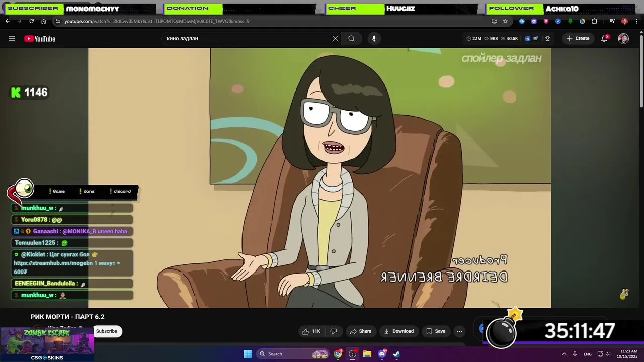The image size is (644, 362).
Task: Go to browser home page
Action: point(43,21)
